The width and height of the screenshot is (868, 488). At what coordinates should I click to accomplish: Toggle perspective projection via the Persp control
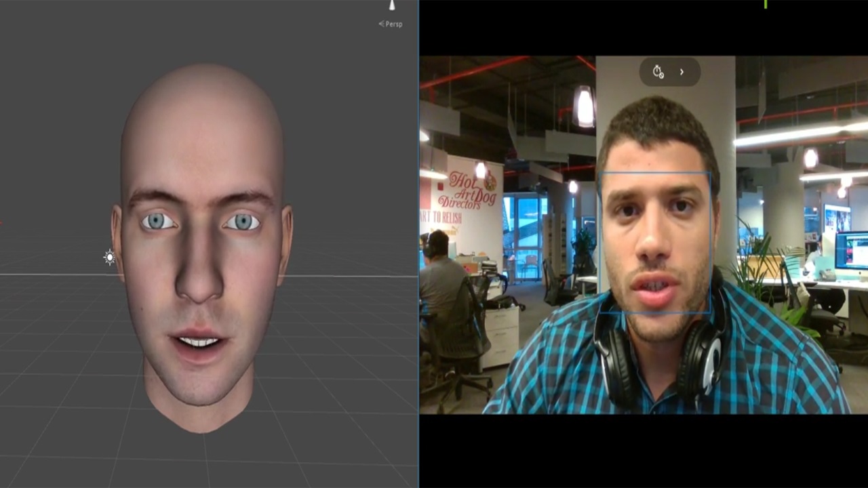point(393,24)
